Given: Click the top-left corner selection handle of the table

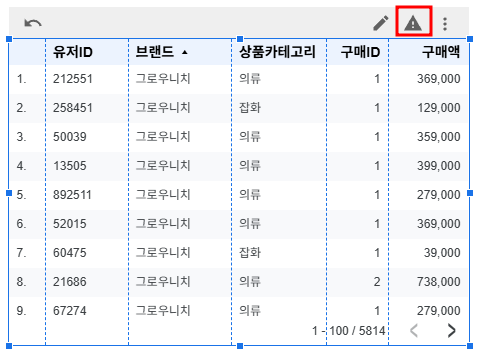Looking at the screenshot, I should click(x=9, y=39).
